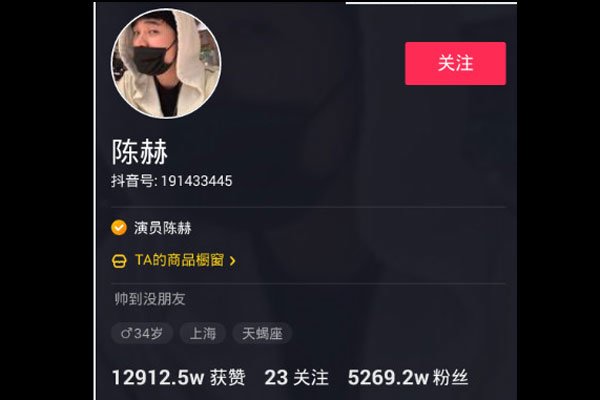Open the circular profile avatar photo
This screenshot has width=600, height=400.
166,63
